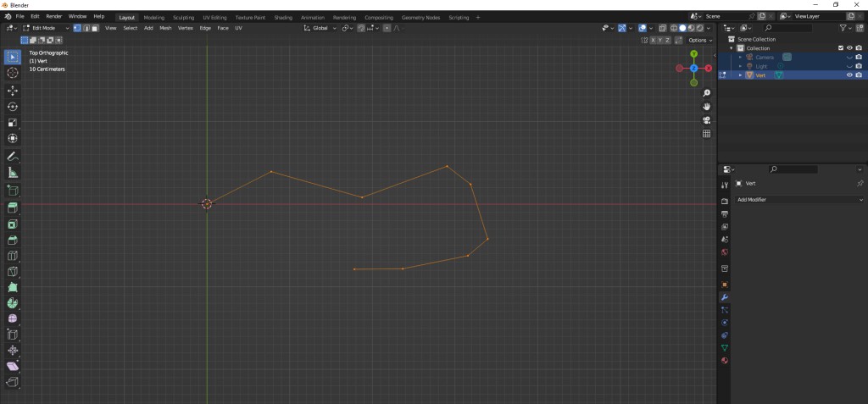
Task: Hide the Vert object with eye icon
Action: [x=849, y=75]
